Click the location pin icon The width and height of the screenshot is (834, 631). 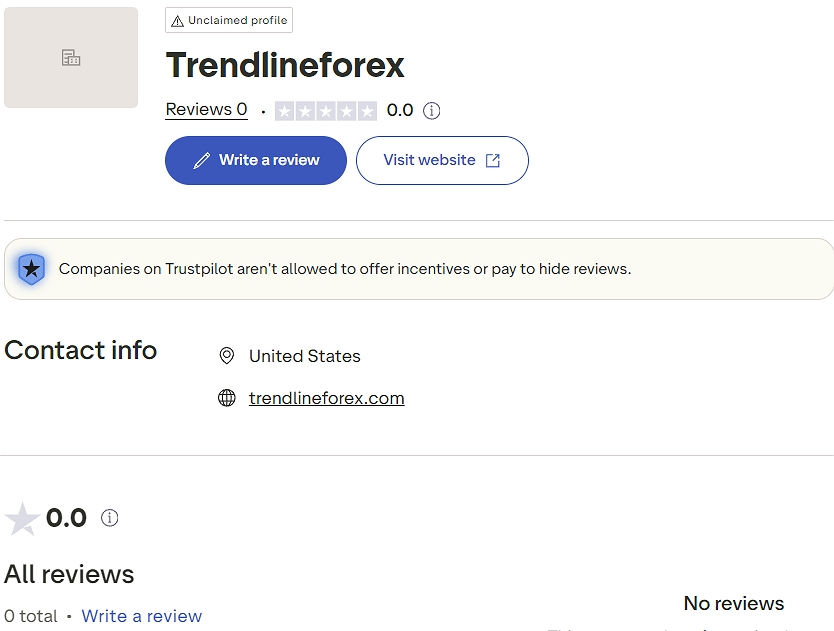click(227, 356)
